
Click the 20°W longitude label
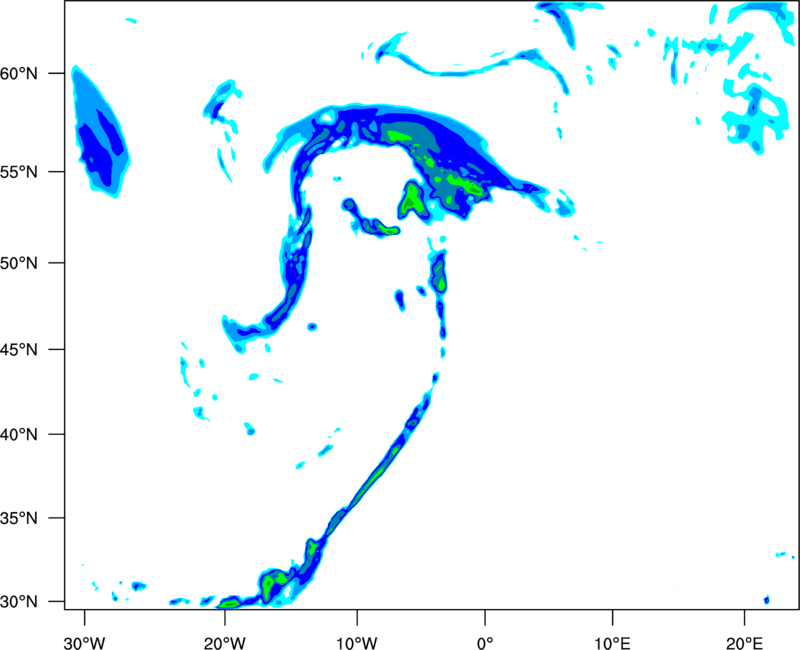(x=225, y=643)
